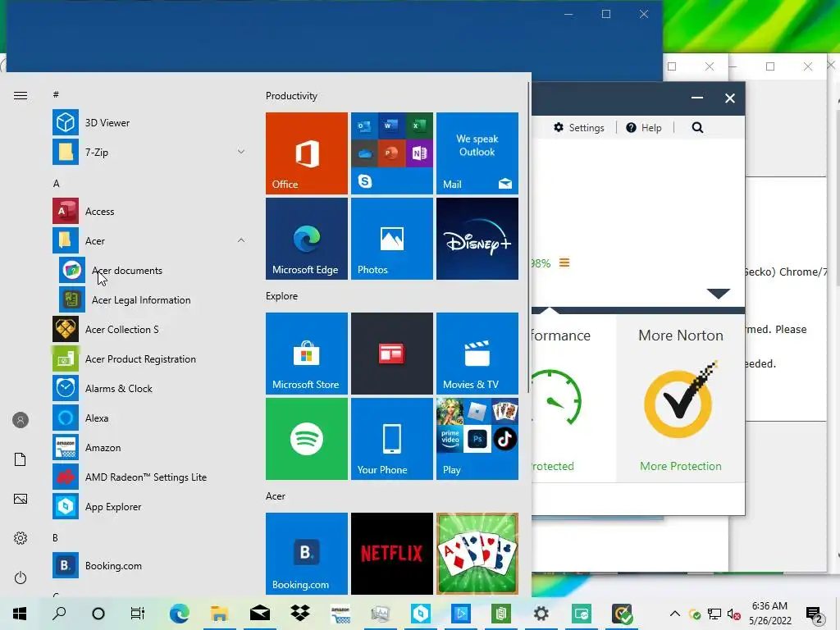Open Acer documents
Image resolution: width=840 pixels, height=630 pixels.
coord(152,271)
